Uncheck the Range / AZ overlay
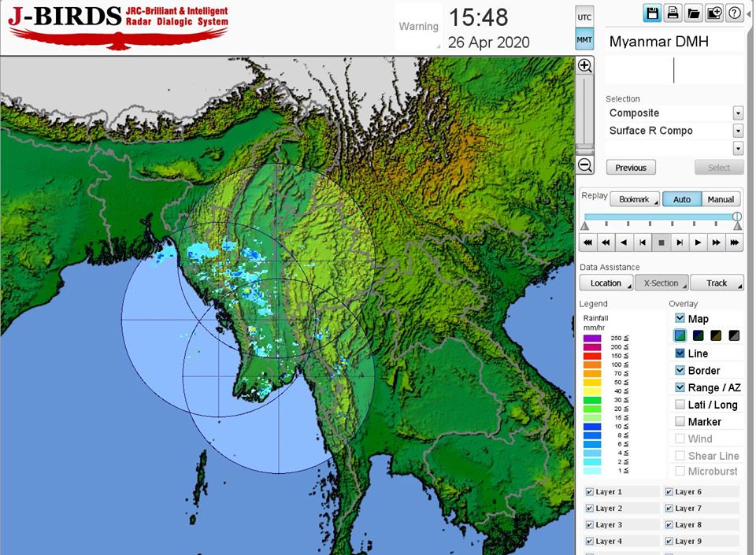 (680, 387)
